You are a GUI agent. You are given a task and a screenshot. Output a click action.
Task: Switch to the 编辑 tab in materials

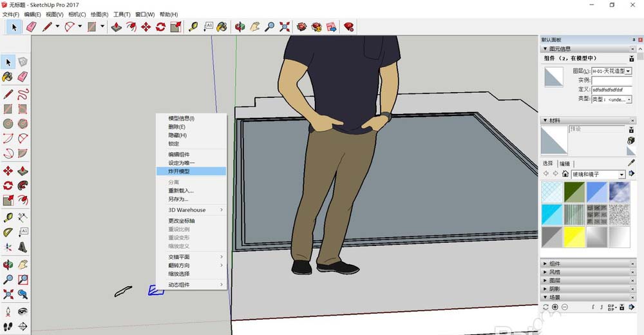coord(564,163)
